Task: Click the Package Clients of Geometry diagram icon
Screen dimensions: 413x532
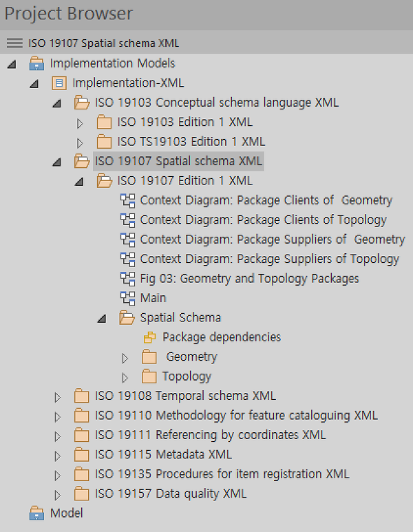Action: click(x=127, y=200)
